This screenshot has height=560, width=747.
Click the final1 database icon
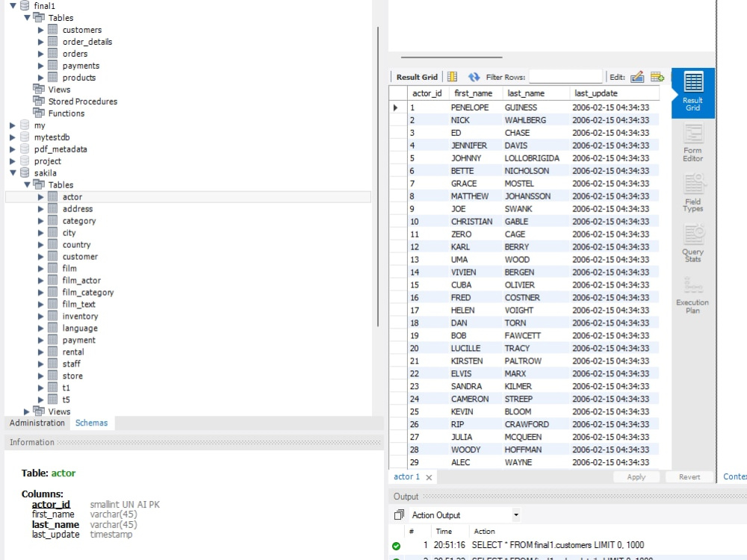tap(25, 6)
